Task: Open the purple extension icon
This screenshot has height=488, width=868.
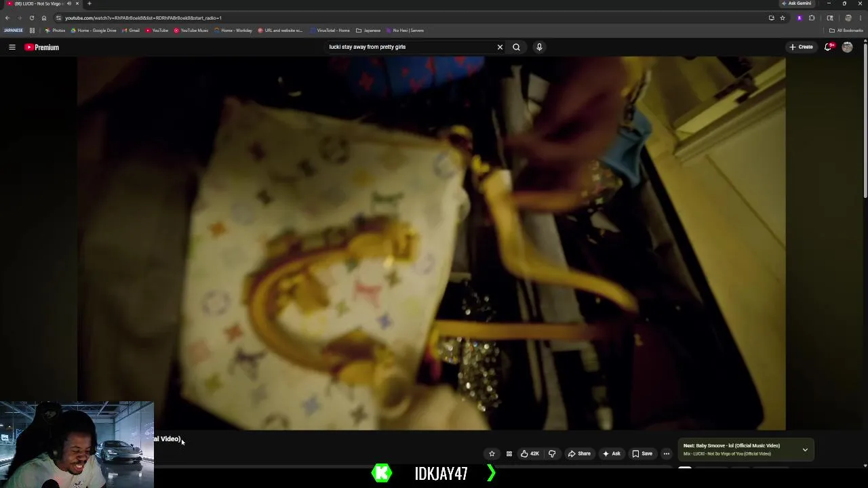Action: coord(800,18)
